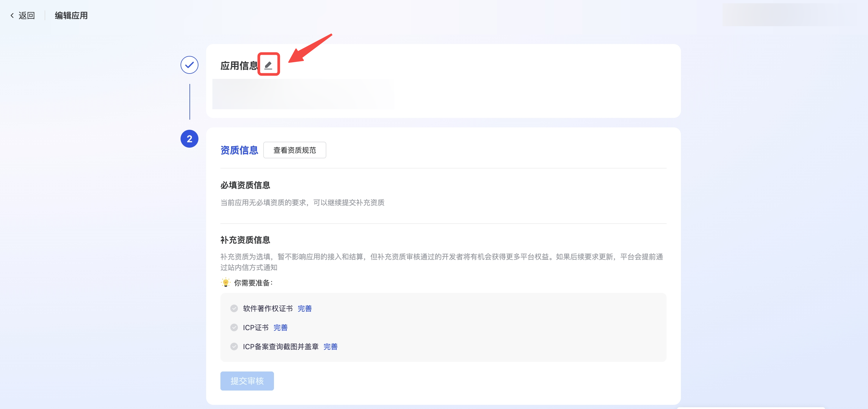Click the step 2 number circle
Image resolution: width=868 pixels, height=409 pixels.
(x=189, y=139)
